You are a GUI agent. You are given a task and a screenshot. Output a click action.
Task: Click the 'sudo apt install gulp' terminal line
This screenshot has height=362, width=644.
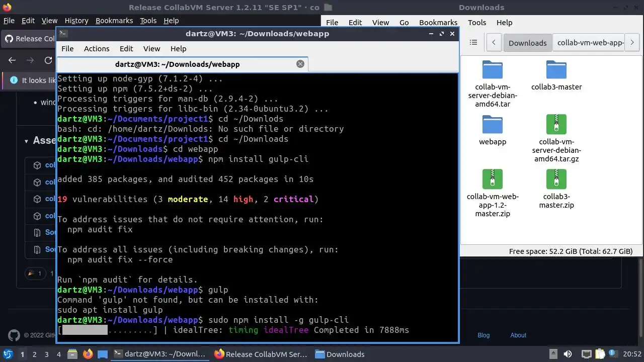[x=110, y=310]
